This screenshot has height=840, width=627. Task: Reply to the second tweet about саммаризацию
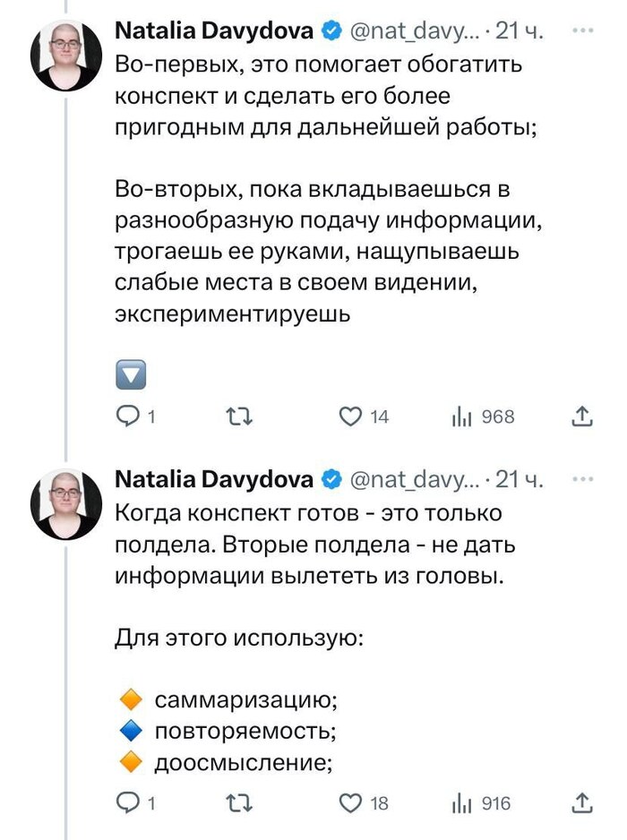click(x=130, y=802)
